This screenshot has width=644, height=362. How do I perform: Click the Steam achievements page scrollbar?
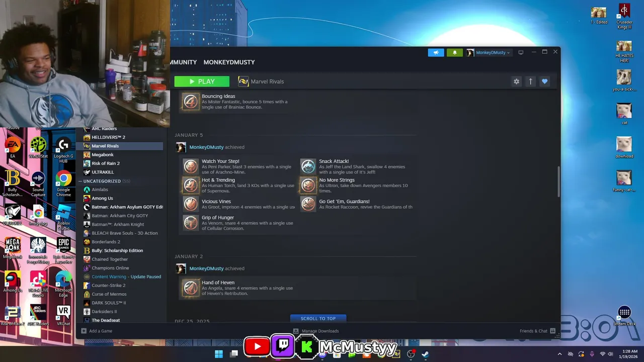[x=558, y=181]
